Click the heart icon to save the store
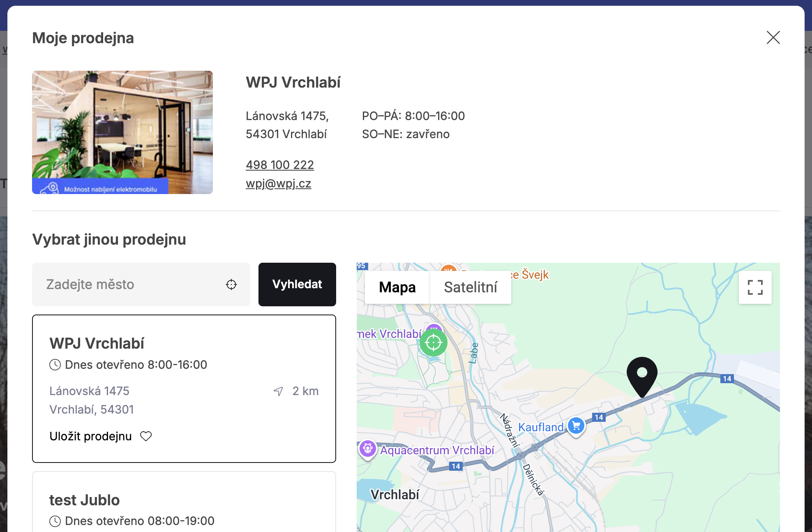Image resolution: width=812 pixels, height=532 pixels. 146,436
